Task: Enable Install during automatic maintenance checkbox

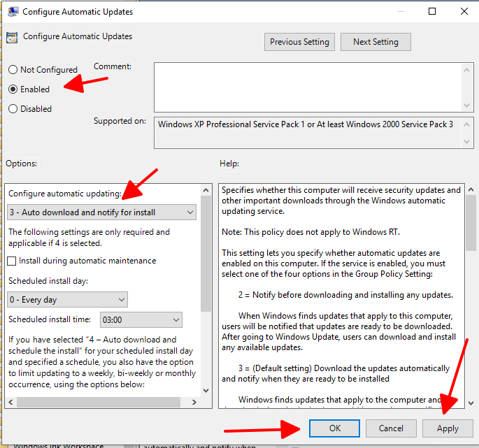Action: click(13, 261)
